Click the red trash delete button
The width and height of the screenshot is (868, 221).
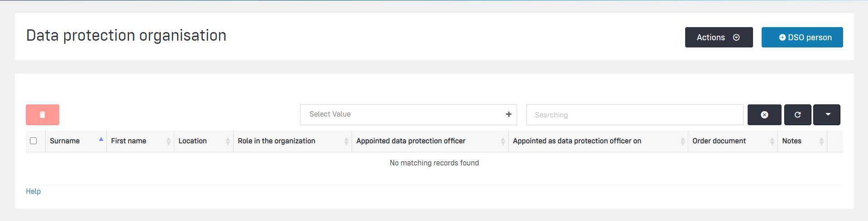pos(43,115)
